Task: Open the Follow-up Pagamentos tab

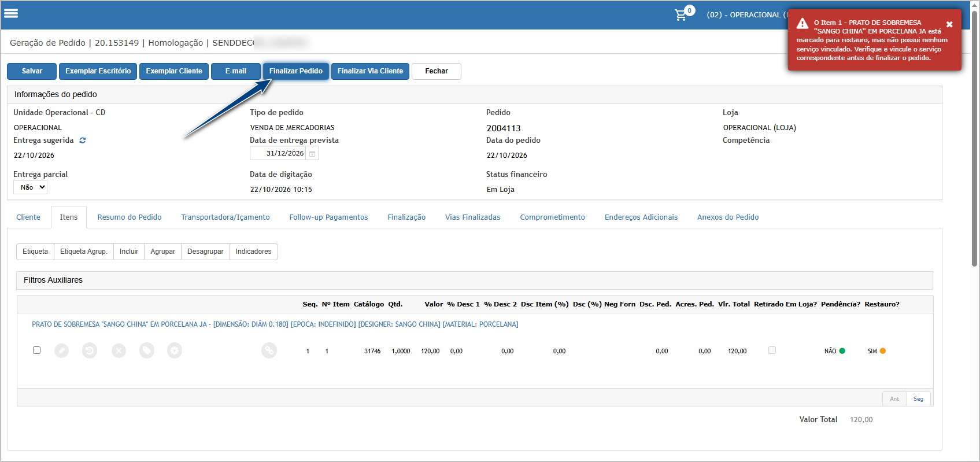Action: pos(328,217)
